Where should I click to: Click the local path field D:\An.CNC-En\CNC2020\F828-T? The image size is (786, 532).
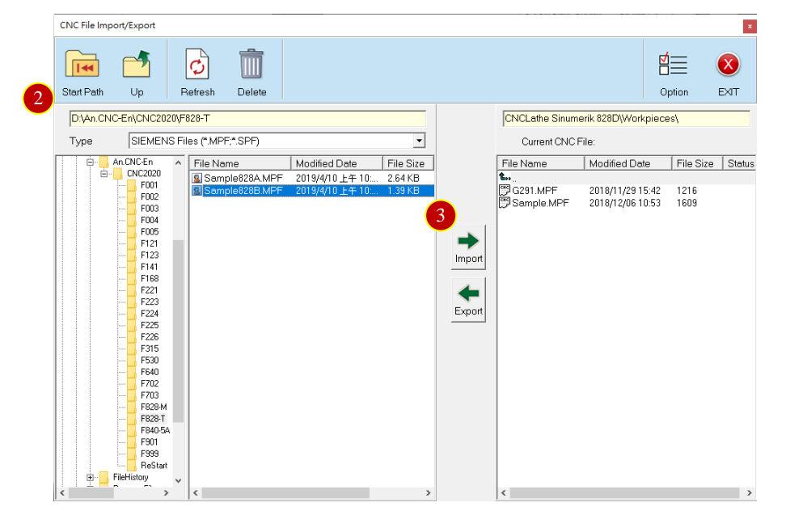pyautogui.click(x=247, y=118)
